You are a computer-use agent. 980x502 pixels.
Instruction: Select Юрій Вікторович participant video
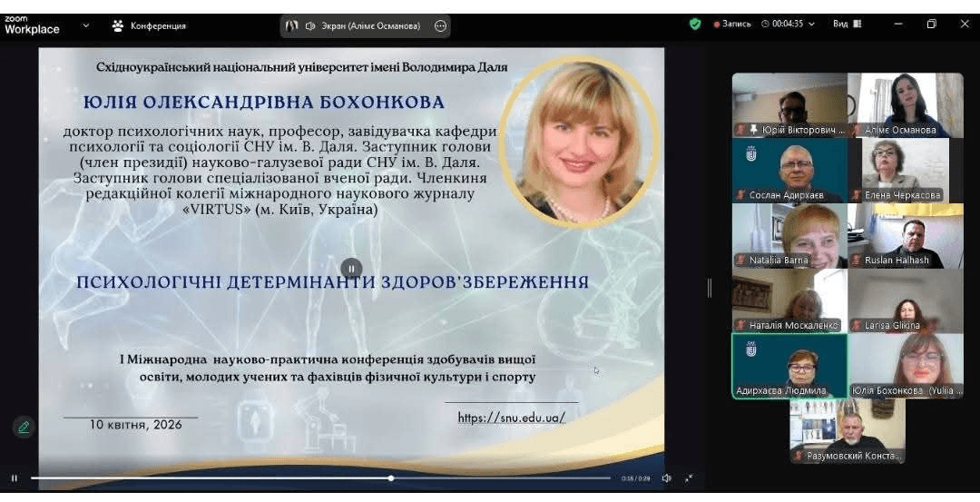coord(790,105)
